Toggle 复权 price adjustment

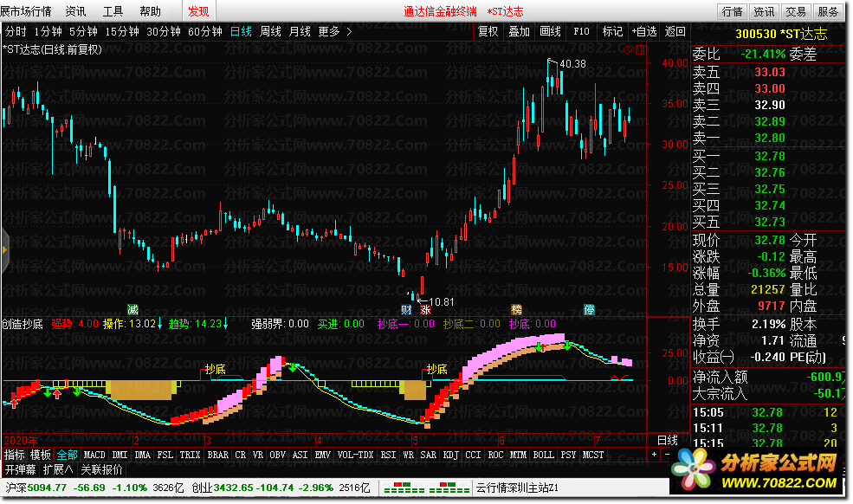point(488,31)
